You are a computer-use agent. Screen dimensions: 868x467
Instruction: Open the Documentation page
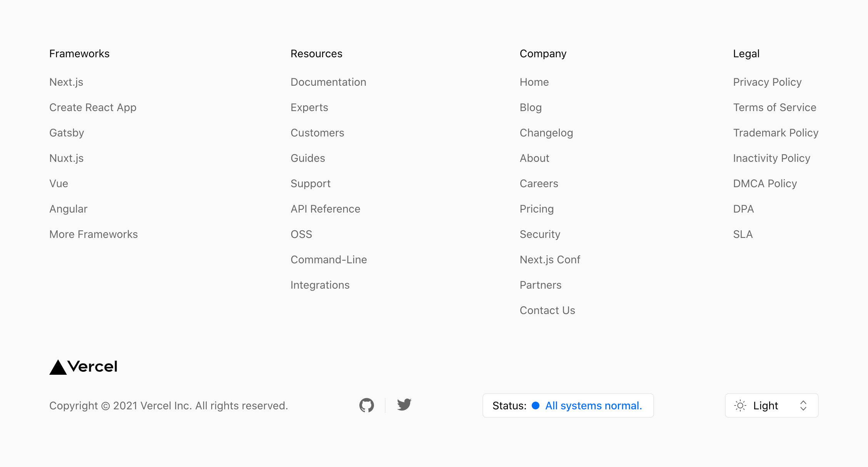tap(328, 82)
